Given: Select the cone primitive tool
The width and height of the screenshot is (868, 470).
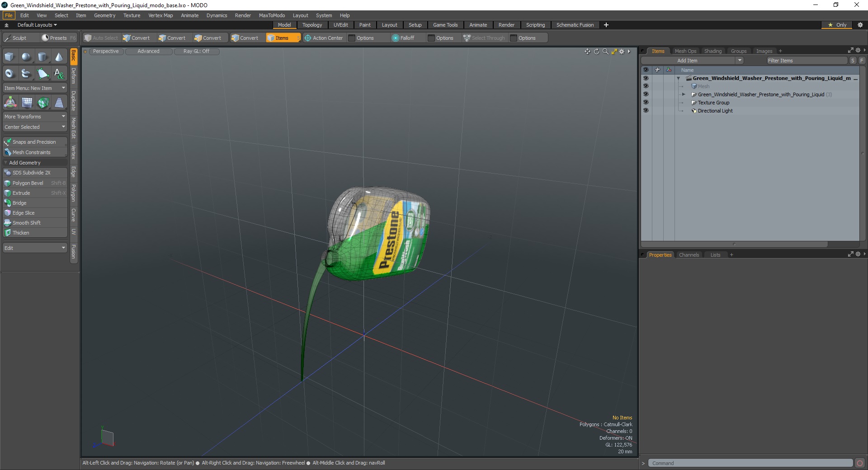Looking at the screenshot, I should click(x=59, y=57).
